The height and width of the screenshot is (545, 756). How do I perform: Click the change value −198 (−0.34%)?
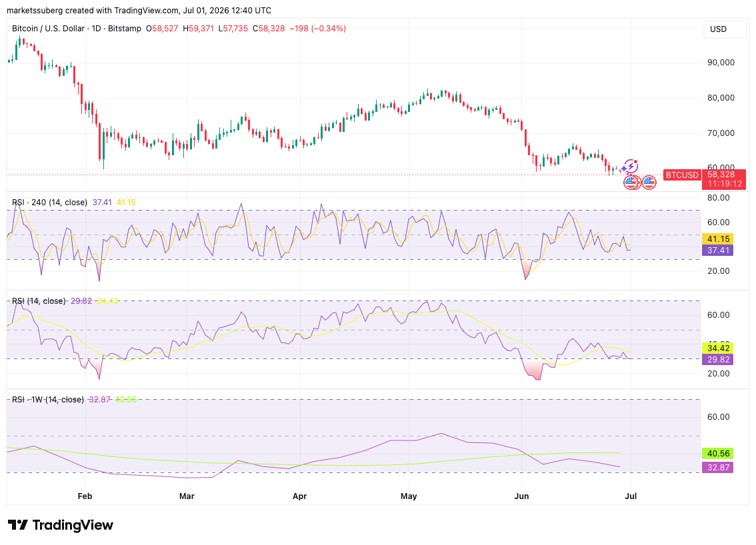[x=318, y=29]
